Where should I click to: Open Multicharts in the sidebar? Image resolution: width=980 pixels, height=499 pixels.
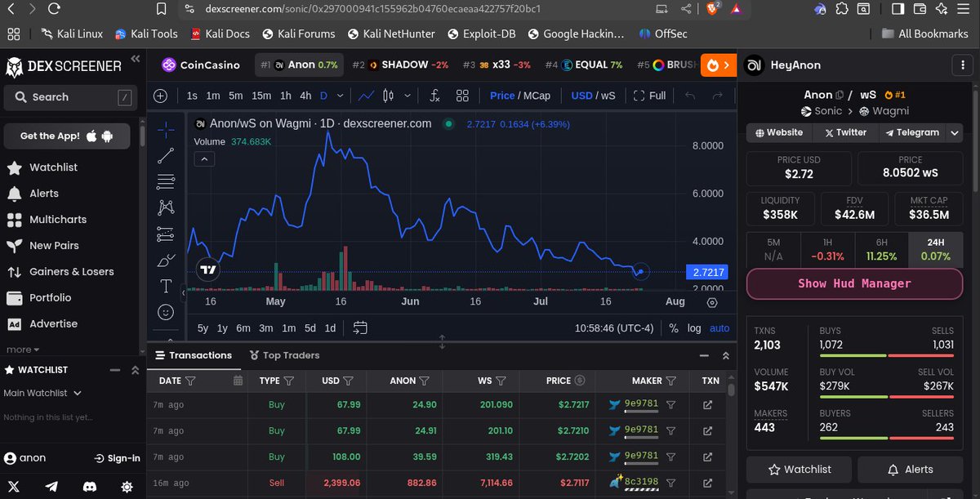tap(47, 220)
